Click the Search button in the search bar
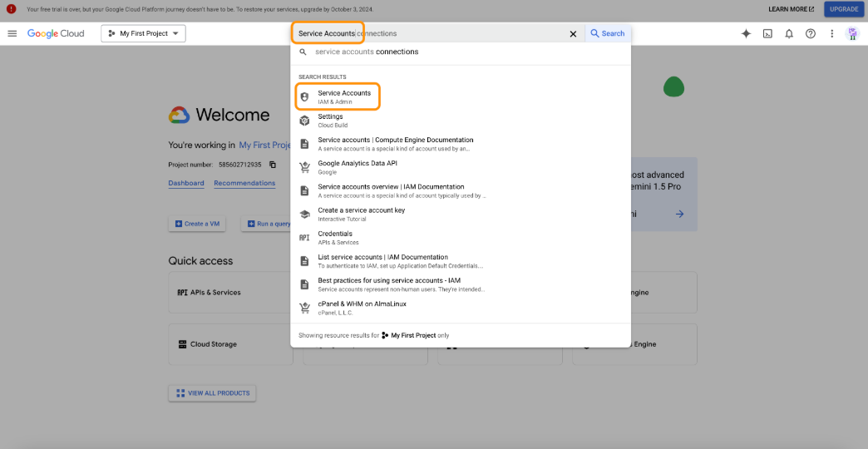 (607, 34)
